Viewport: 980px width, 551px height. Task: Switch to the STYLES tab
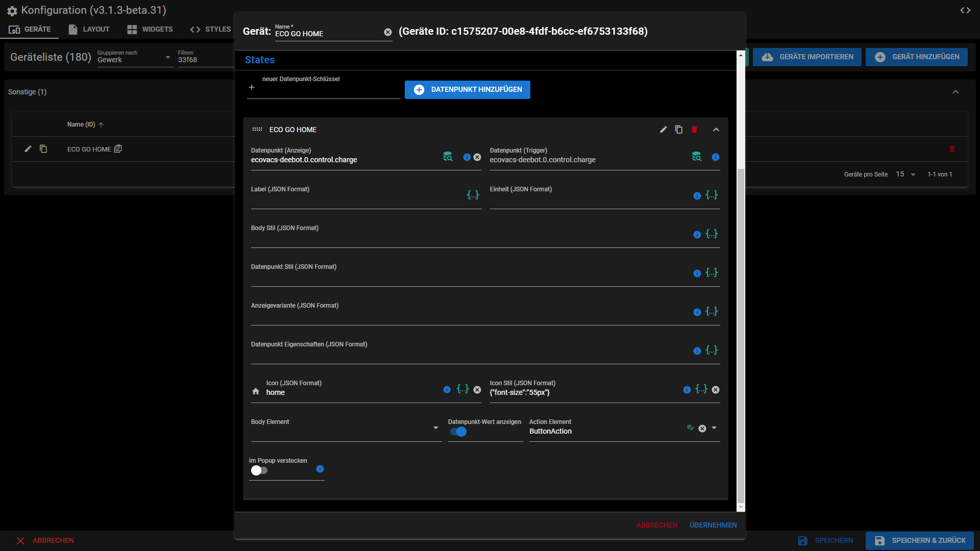click(x=210, y=29)
